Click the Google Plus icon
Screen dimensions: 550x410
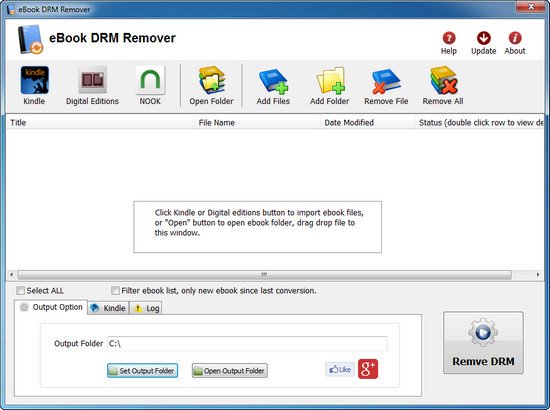[x=368, y=369]
